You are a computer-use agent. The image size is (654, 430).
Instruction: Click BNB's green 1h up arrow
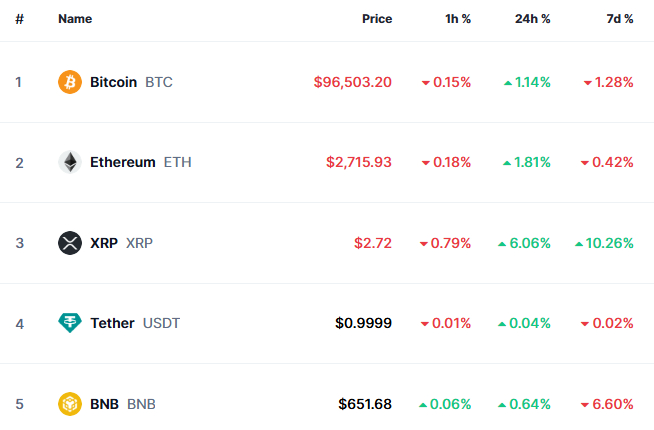423,405
